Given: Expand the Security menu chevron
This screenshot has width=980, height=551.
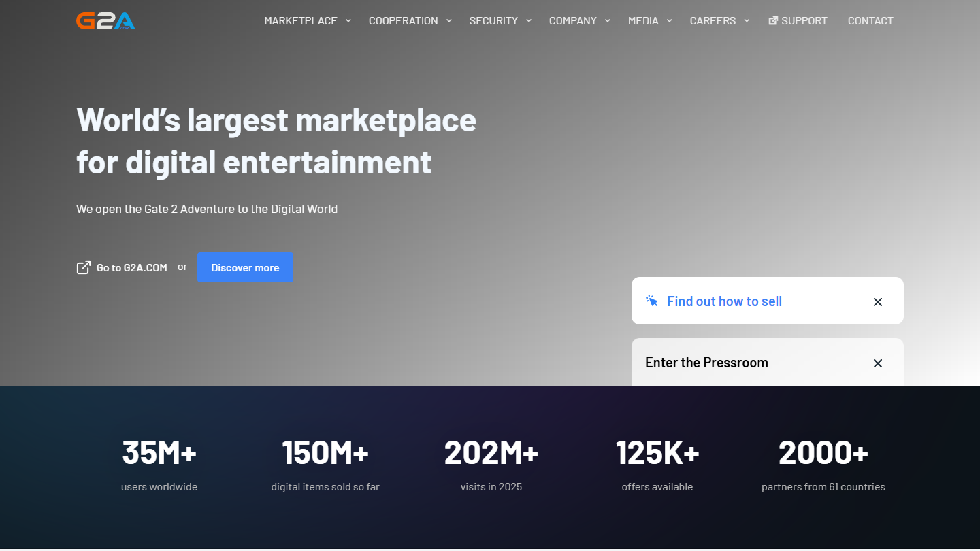Looking at the screenshot, I should pyautogui.click(x=529, y=20).
